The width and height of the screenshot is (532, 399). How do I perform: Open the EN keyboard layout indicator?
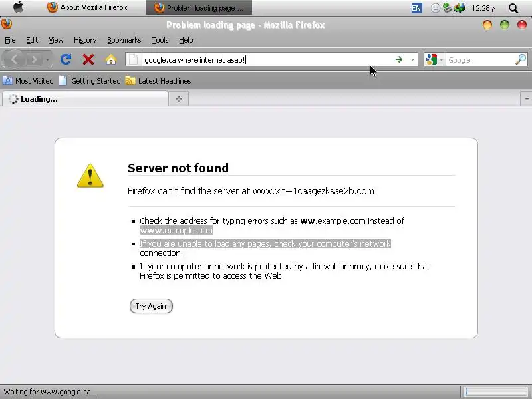[x=416, y=8]
